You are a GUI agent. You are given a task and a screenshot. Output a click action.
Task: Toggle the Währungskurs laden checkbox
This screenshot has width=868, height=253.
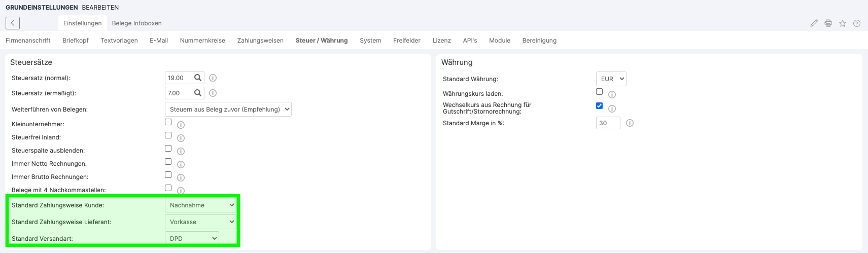tap(599, 92)
